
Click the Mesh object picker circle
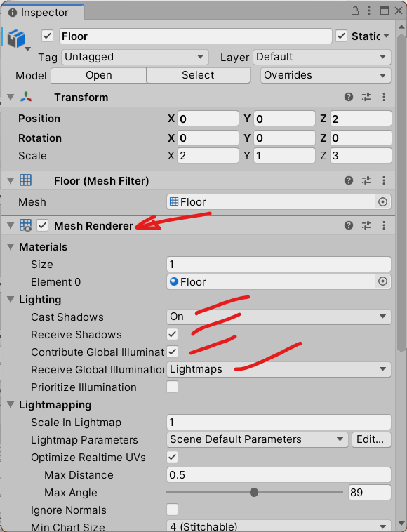point(382,202)
